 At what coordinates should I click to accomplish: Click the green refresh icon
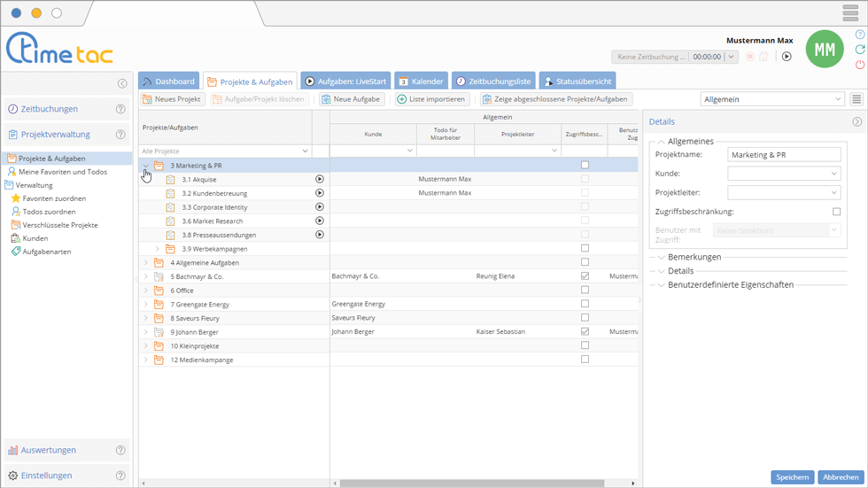pyautogui.click(x=860, y=50)
